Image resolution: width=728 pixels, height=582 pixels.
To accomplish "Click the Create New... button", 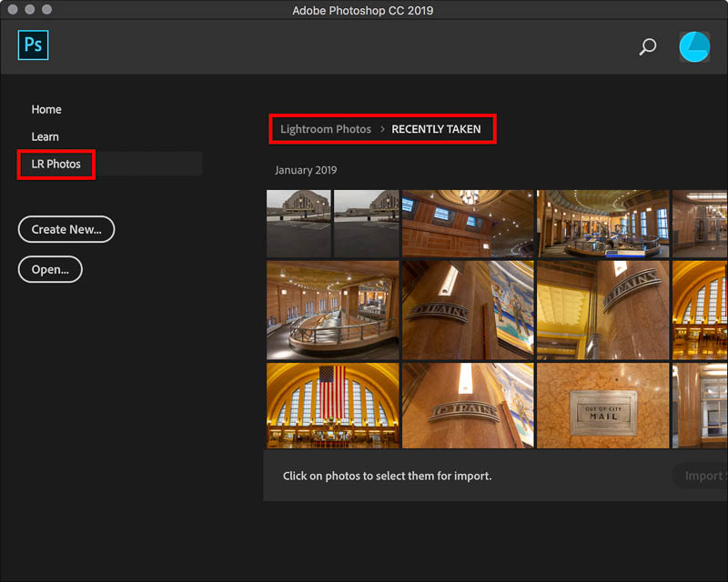I will [x=66, y=229].
